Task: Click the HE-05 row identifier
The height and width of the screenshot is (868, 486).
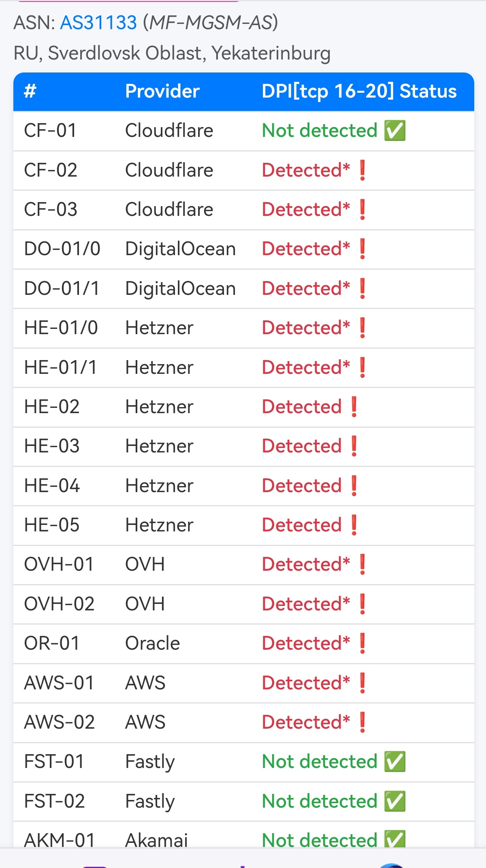Action: [x=52, y=525]
